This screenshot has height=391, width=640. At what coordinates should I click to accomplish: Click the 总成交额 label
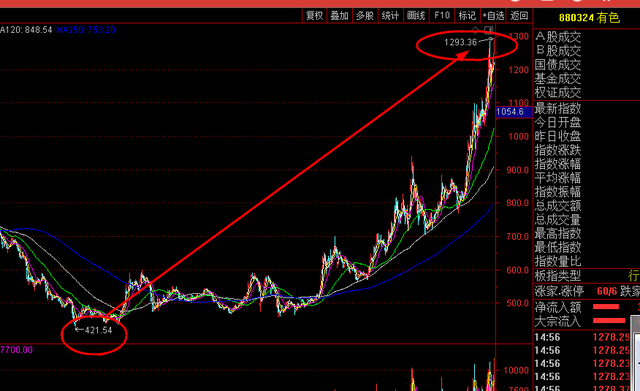coord(558,206)
